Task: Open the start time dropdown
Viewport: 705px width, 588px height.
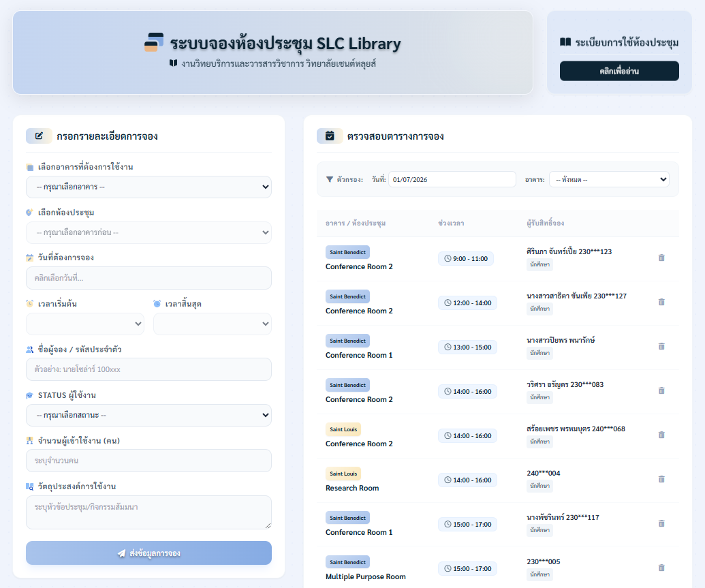Action: [x=85, y=324]
